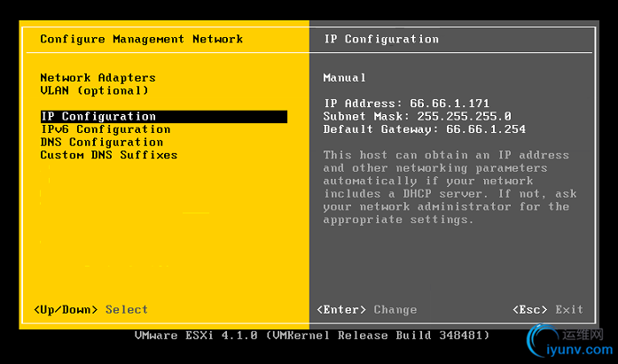Click the highlighted IP Configuration entry
618x364 pixels.
(x=98, y=117)
